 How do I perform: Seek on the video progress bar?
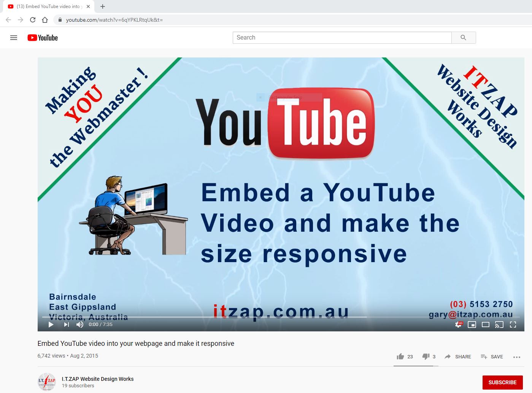point(281,317)
